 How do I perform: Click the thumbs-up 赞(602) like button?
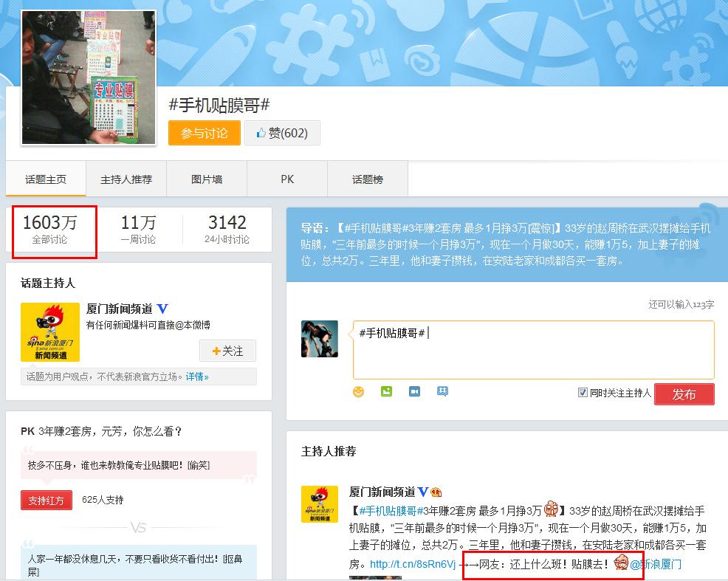pos(282,134)
